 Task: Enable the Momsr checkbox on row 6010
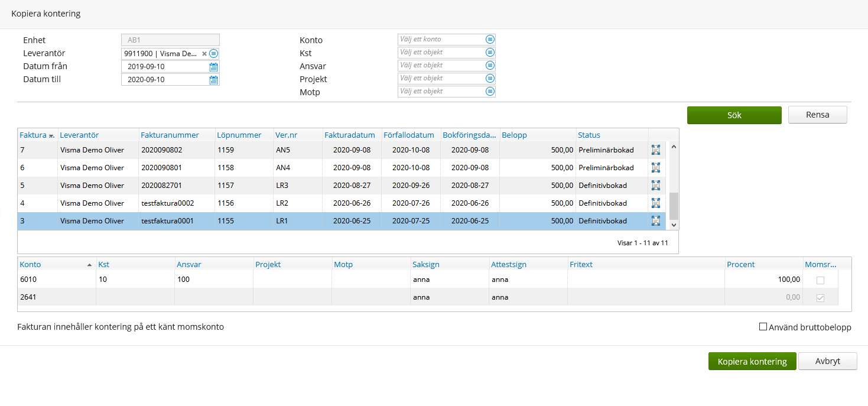click(820, 279)
